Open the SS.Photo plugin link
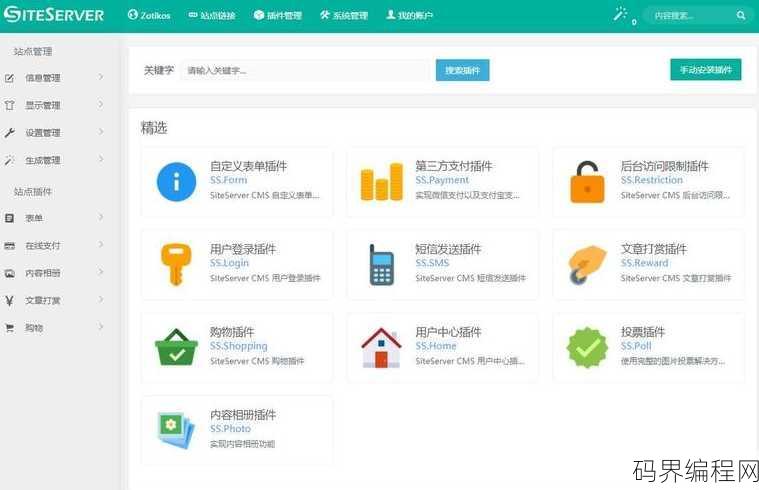Image resolution: width=759 pixels, height=490 pixels. tap(230, 429)
